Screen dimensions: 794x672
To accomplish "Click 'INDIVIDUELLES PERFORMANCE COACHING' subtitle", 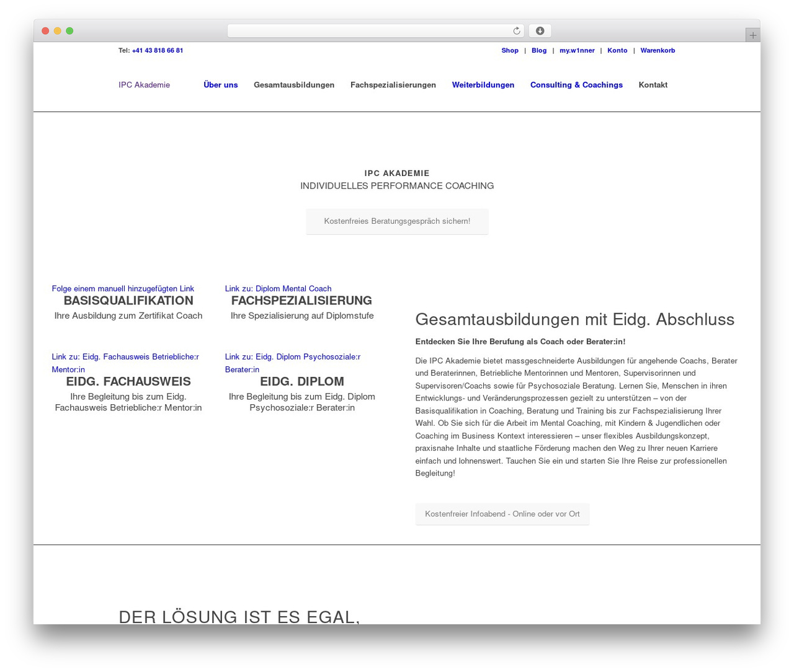I will tap(397, 186).
